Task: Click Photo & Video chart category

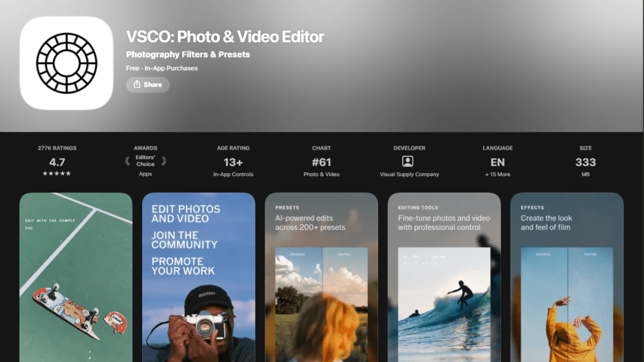Action: [x=321, y=175]
